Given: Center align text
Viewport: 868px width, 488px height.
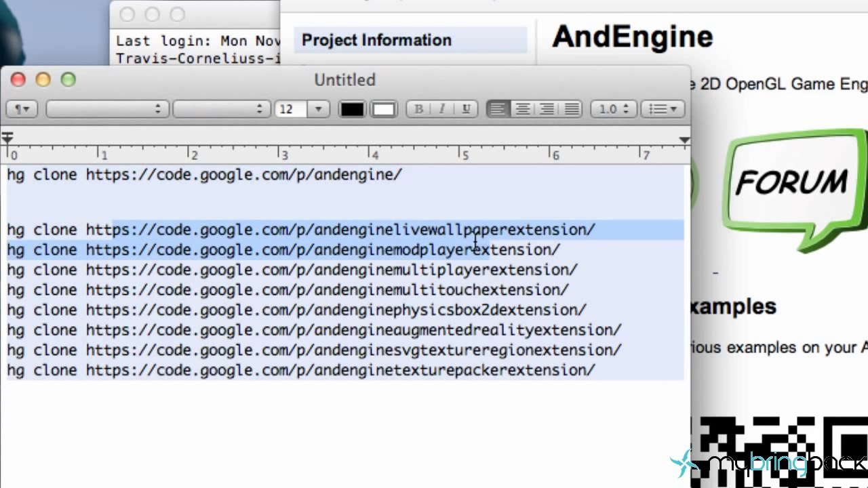Looking at the screenshot, I should pos(523,109).
